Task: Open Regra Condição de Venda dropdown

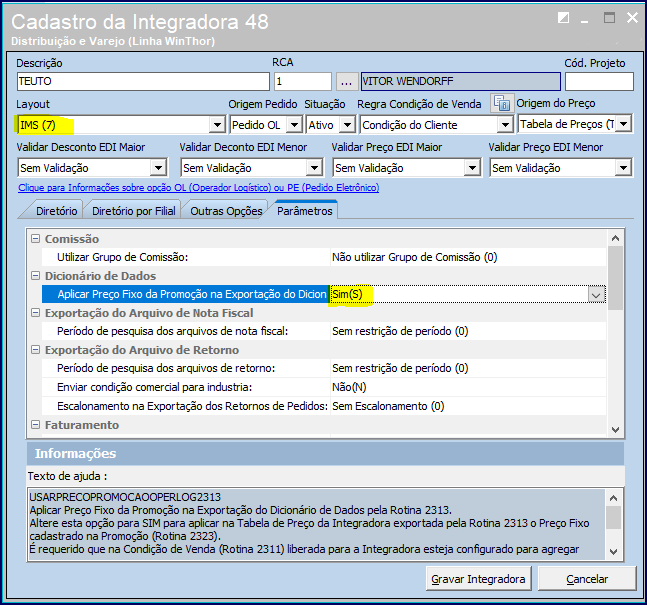Action: pyautogui.click(x=505, y=125)
